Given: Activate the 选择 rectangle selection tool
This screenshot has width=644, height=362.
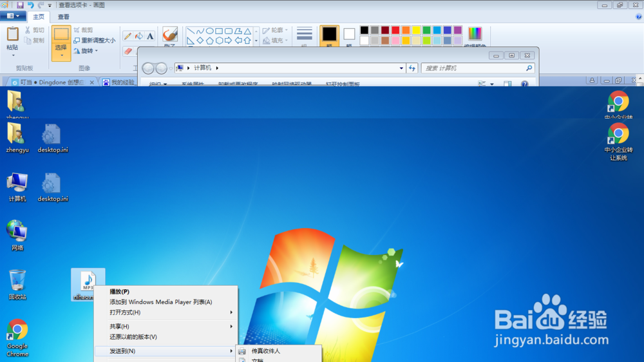Looking at the screenshot, I should click(x=61, y=34).
